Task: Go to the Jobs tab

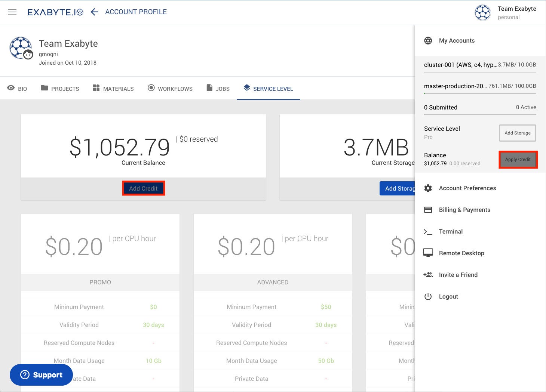Action: click(x=218, y=89)
